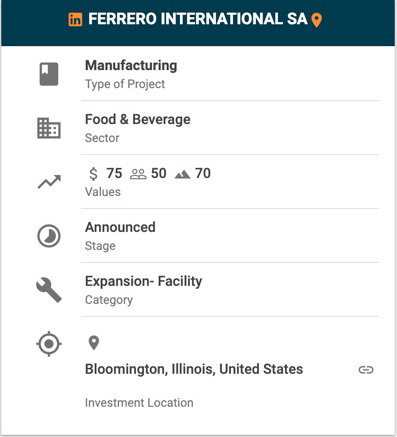Viewport: 397px width, 437px height.
Task: Click the book icon for Type of Project
Action: tap(49, 74)
